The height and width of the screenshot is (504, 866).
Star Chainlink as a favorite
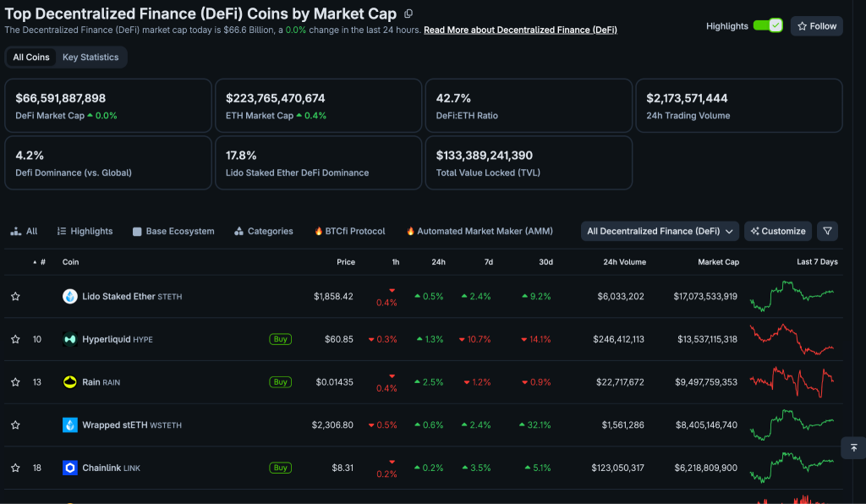pos(15,468)
